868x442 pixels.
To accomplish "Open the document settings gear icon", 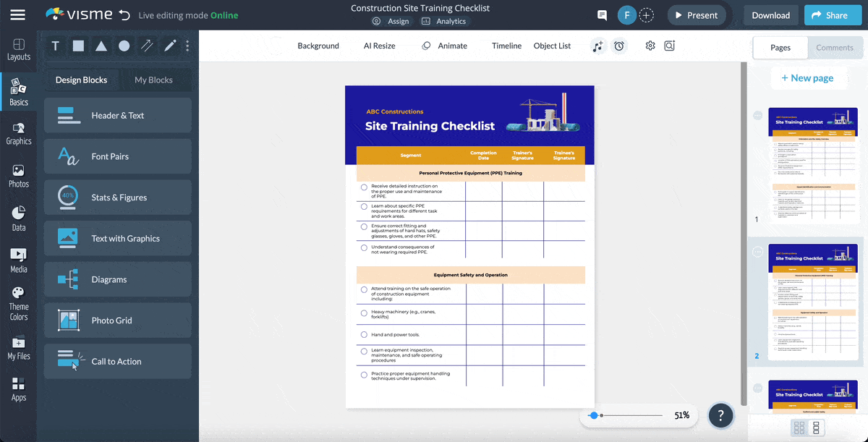I will pos(650,45).
